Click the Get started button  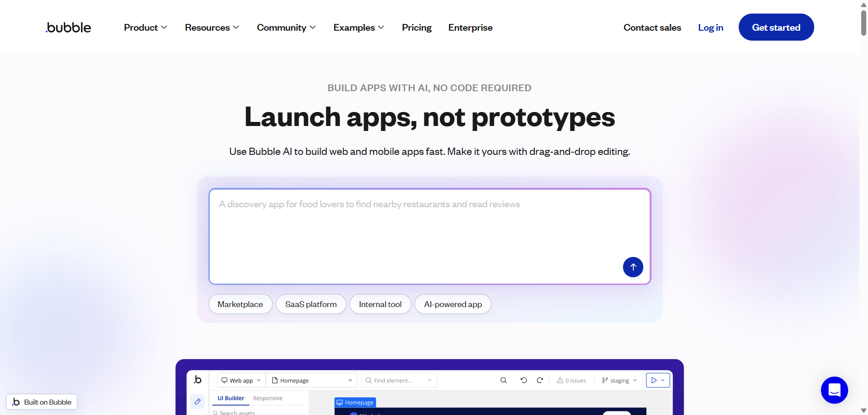776,27
